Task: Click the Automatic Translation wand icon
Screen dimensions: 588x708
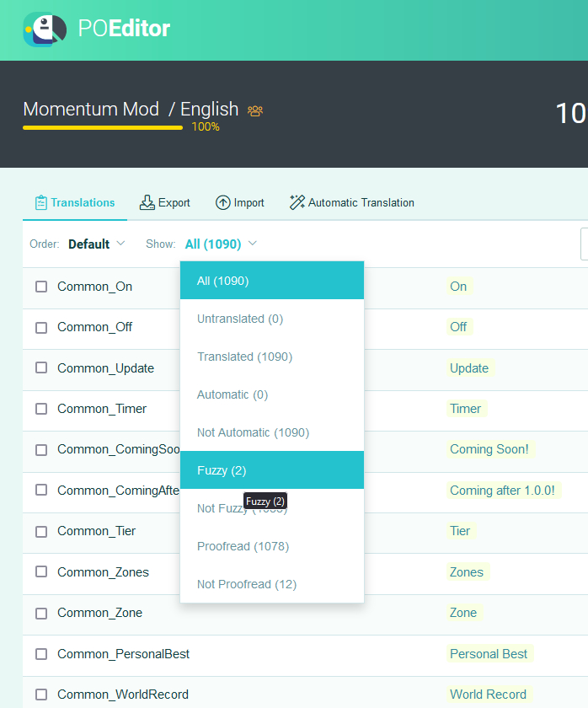Action: 297,202
